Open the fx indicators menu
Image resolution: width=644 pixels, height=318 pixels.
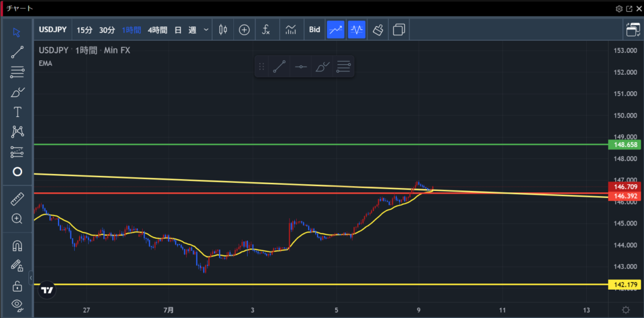click(x=266, y=30)
